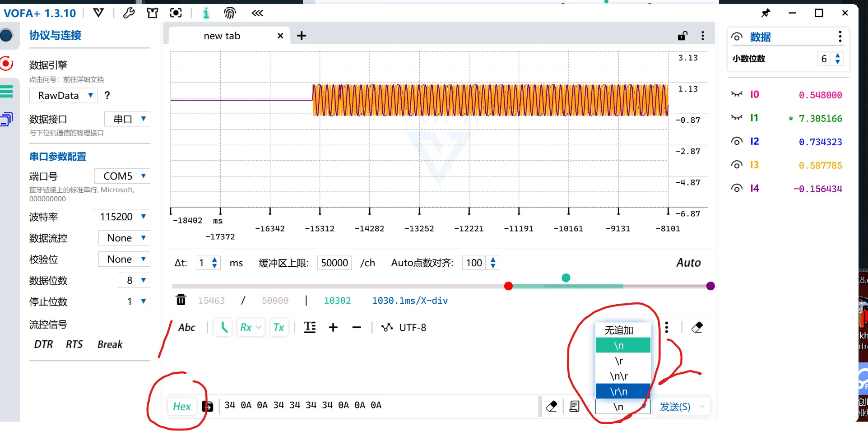Select the \n\r append option
This screenshot has height=431, width=868.
[x=623, y=376]
